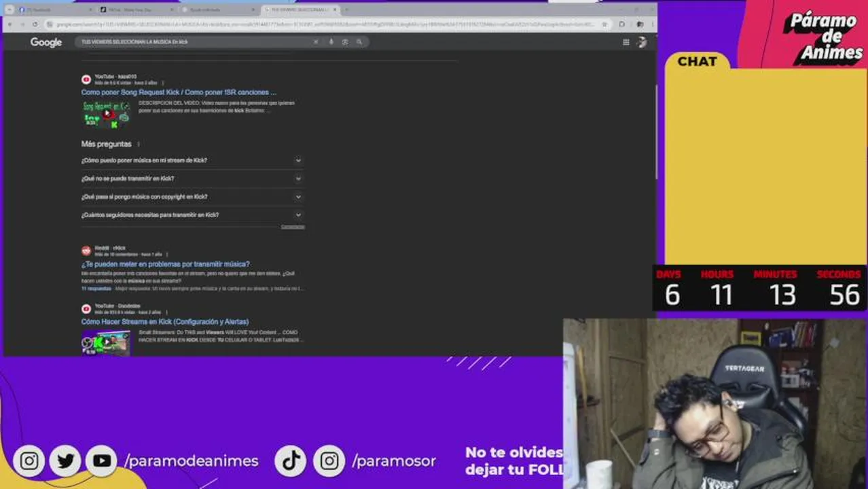Expand '¿Cuántos seguidores necesitas para transmitir en Kick?'
The height and width of the screenshot is (489, 868).
[x=192, y=215]
